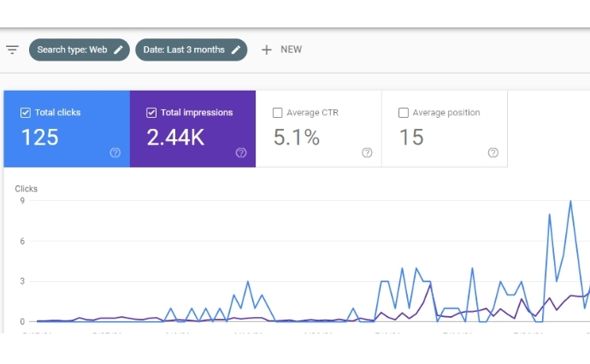Click the 5.1% Average CTR value
The width and height of the screenshot is (590, 364).
296,138
